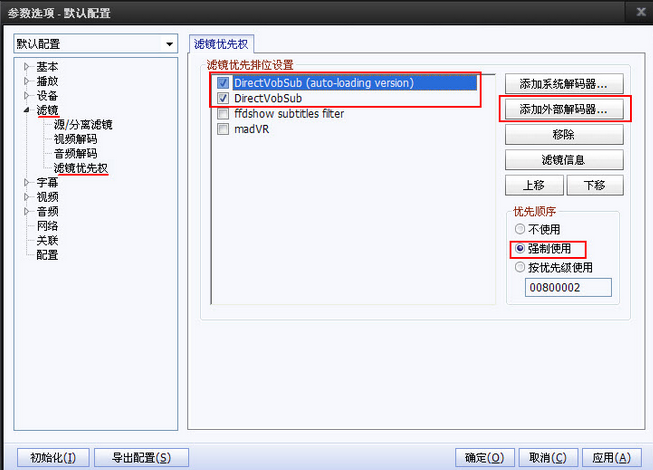Screen dimensions: 653x470
Task: Select 按优先级使用 priority option
Action: pos(520,267)
